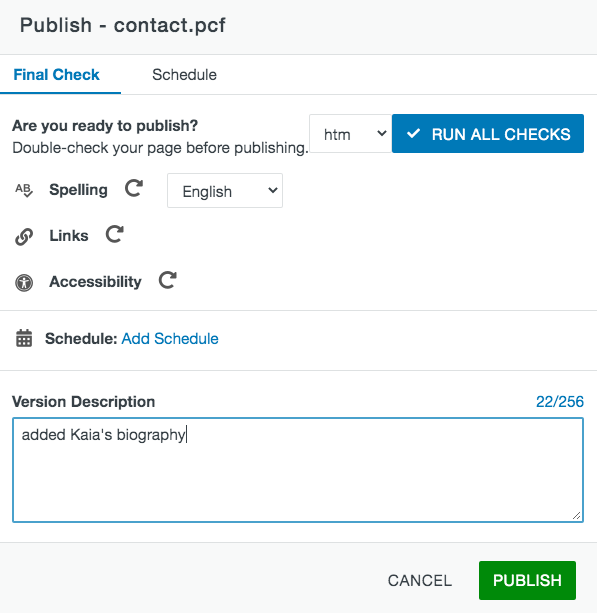Open the Add Schedule link

pyautogui.click(x=170, y=339)
